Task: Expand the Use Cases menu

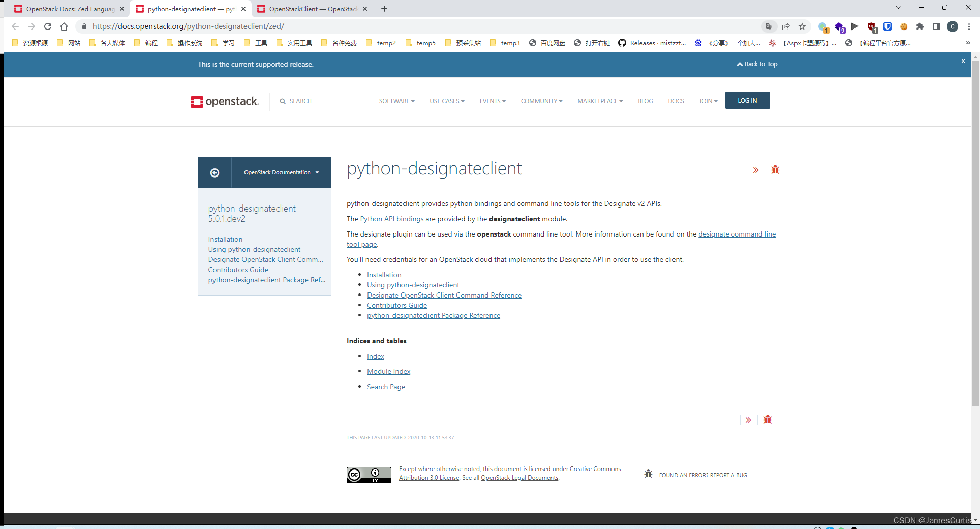Action: click(x=447, y=101)
